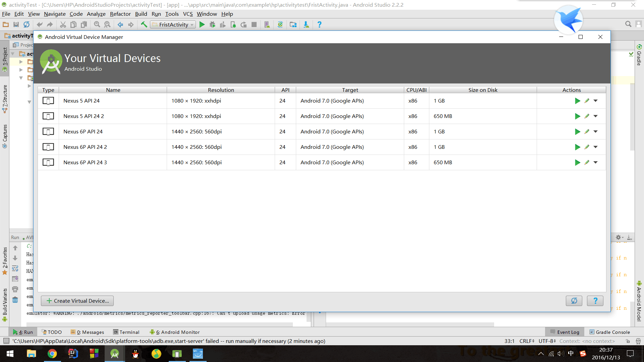
Task: Edit the Nexus 6P API 24 3 device
Action: [587, 163]
